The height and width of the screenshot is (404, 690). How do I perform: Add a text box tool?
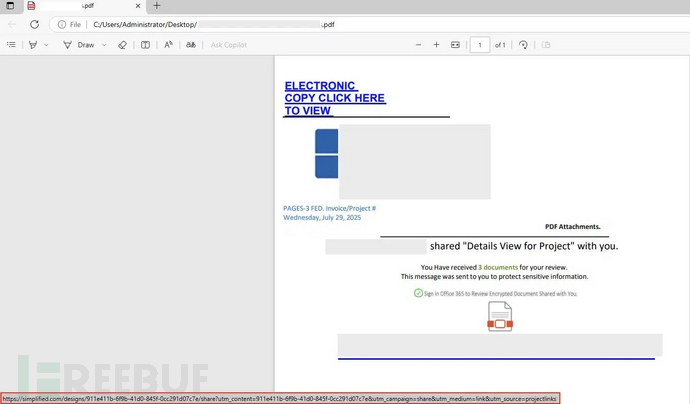click(x=145, y=45)
